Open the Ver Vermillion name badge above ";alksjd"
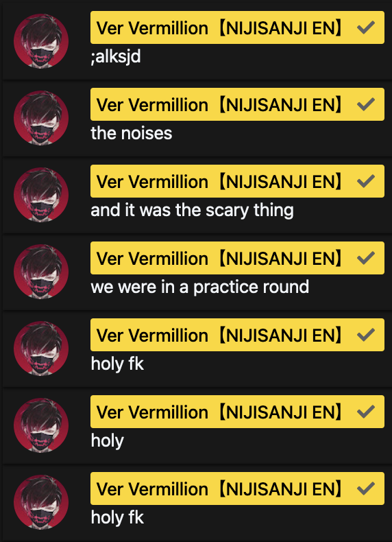Screen dimensions: 392x542 237,27
